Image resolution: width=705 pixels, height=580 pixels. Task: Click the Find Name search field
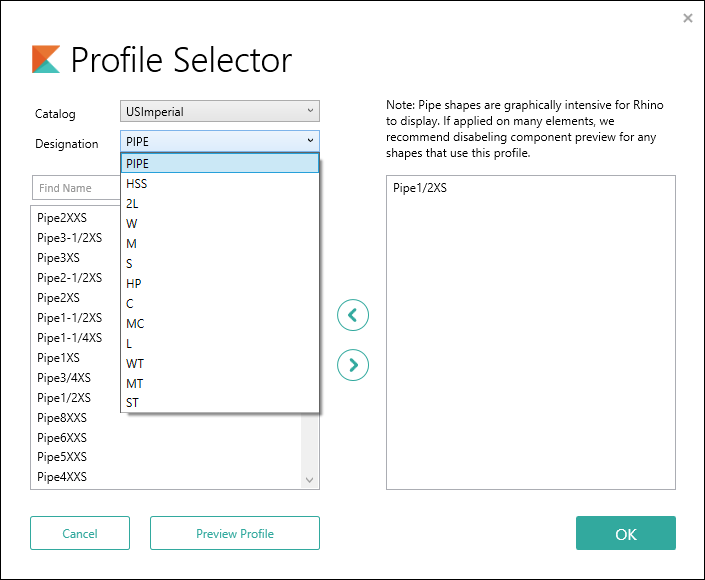coord(76,188)
